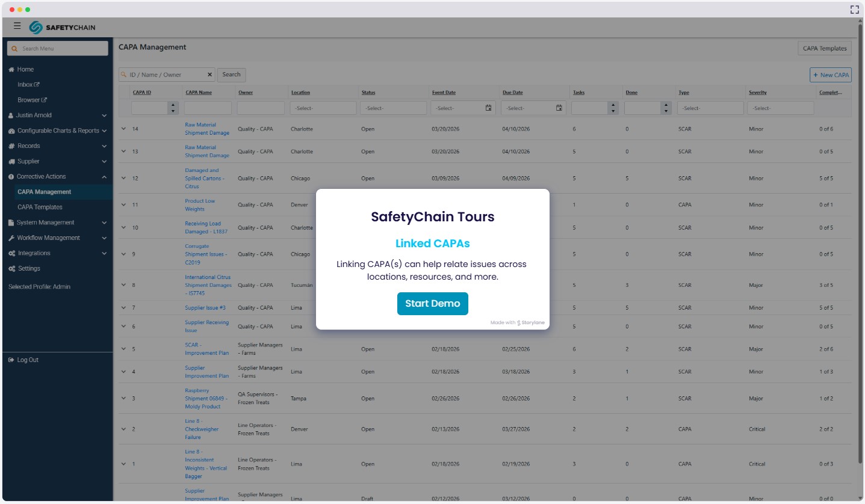The height and width of the screenshot is (504, 865).
Task: Sort by the Due Date column header
Action: coord(513,93)
